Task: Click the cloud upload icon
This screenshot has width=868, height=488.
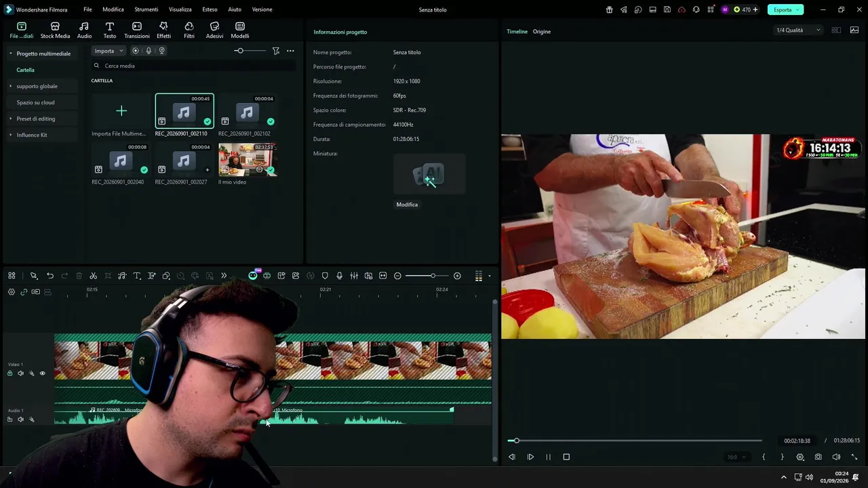Action: 682,9
